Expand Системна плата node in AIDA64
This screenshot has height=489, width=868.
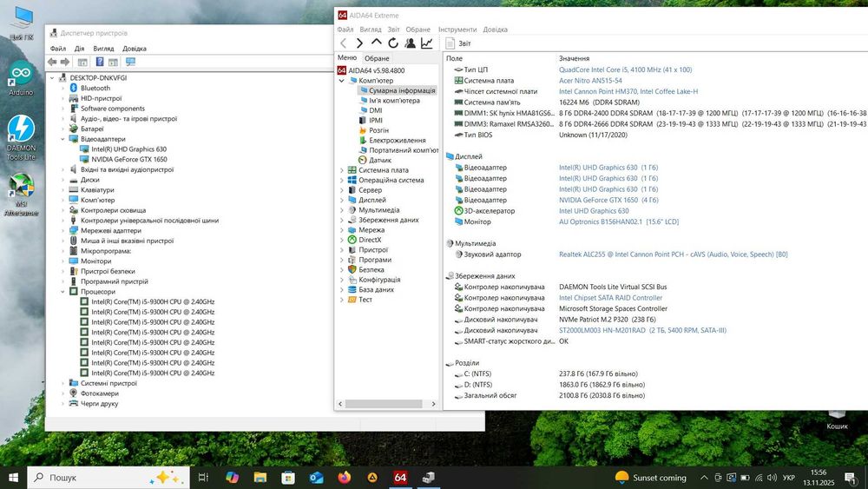tap(341, 170)
